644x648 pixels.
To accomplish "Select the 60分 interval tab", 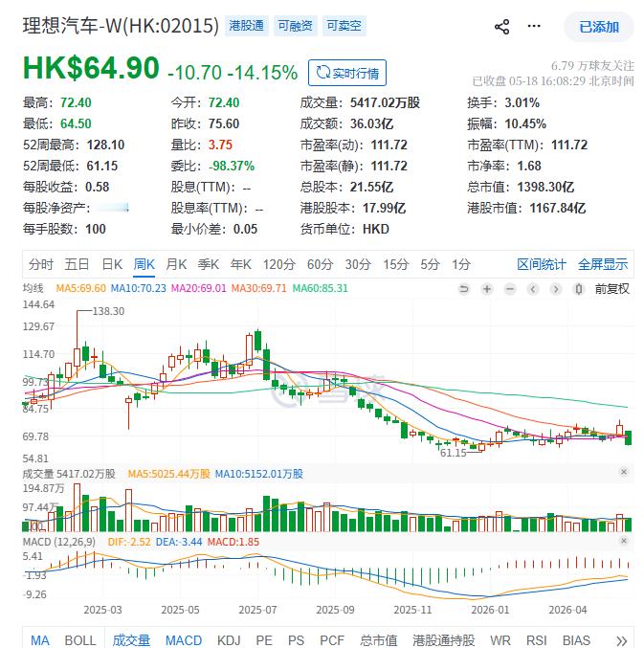I will [x=320, y=264].
